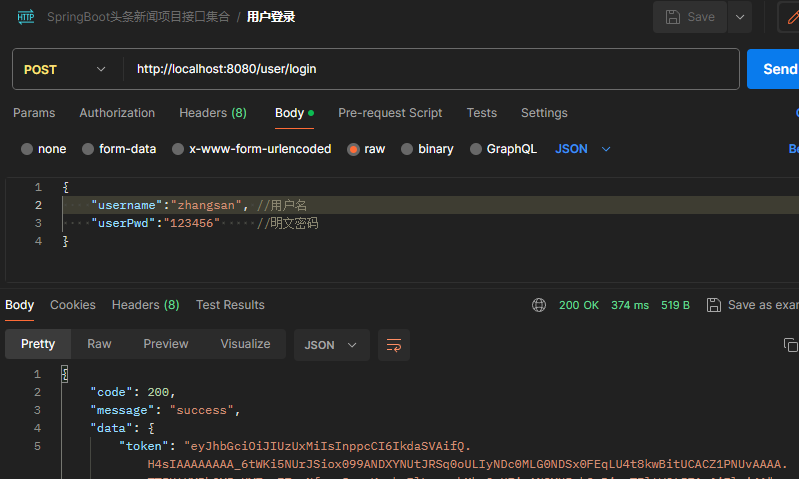Open the Pre-request Script tab
This screenshot has width=799, height=479.
(x=390, y=113)
